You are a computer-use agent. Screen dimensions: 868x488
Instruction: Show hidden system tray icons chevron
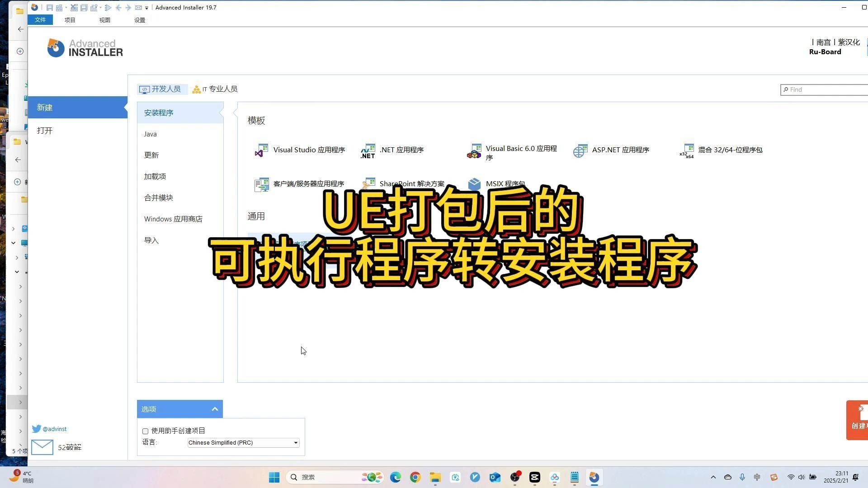tap(713, 477)
